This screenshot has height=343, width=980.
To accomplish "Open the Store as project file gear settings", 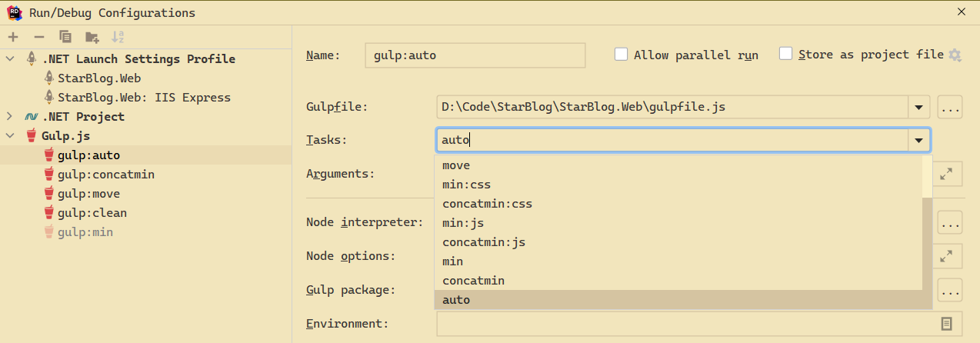I will point(955,55).
